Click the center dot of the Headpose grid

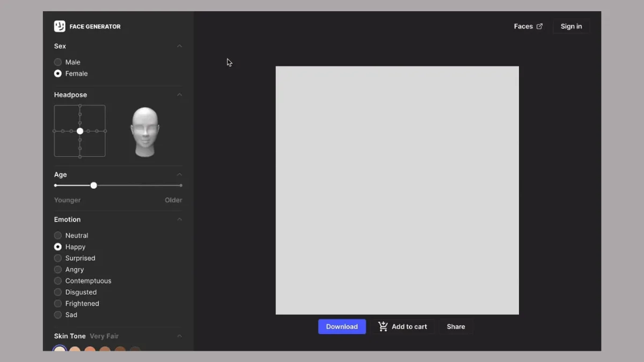[79, 130]
